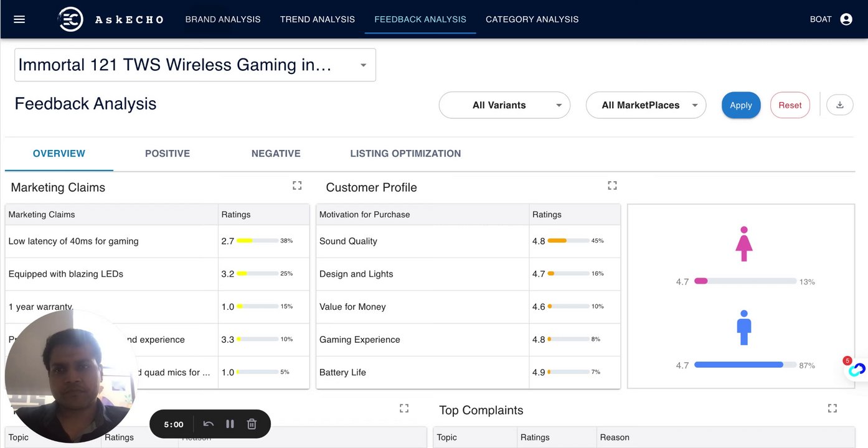The height and width of the screenshot is (448, 868).
Task: Open the Listing Optimization tab
Action: tap(405, 154)
